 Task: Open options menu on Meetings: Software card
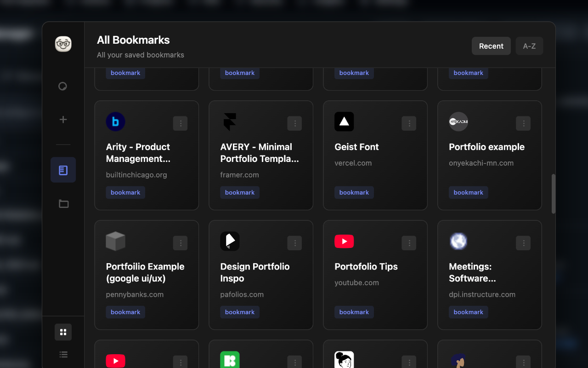click(x=523, y=243)
